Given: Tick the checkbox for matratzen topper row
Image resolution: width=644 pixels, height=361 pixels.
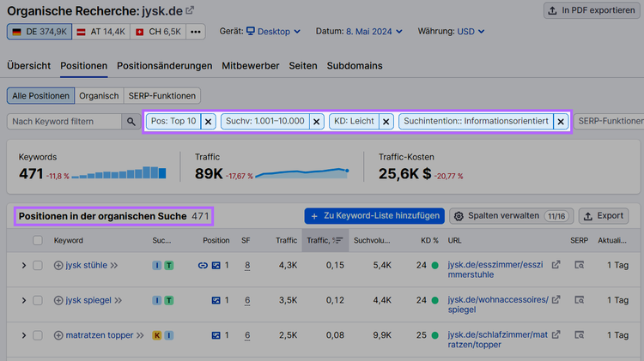Looking at the screenshot, I should click(38, 335).
